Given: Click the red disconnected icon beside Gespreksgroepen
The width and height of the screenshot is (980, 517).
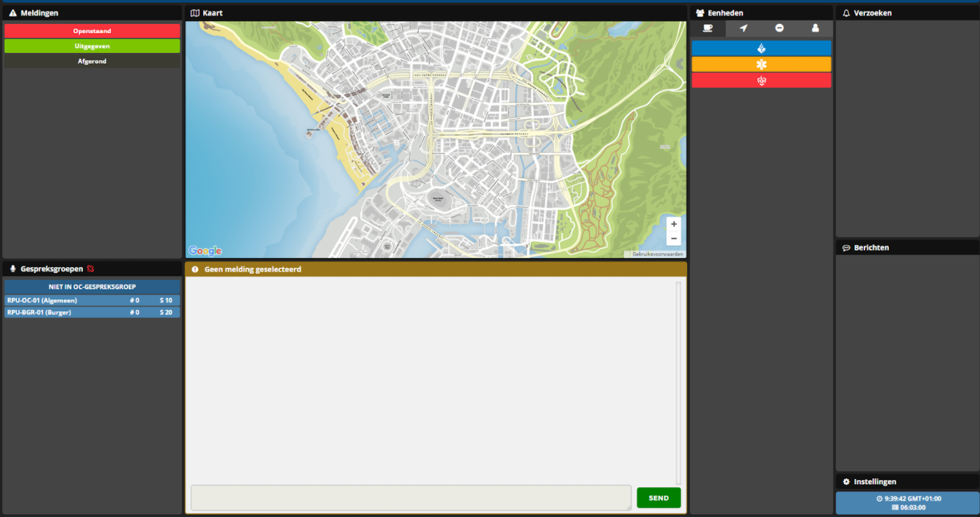Looking at the screenshot, I should (x=90, y=269).
